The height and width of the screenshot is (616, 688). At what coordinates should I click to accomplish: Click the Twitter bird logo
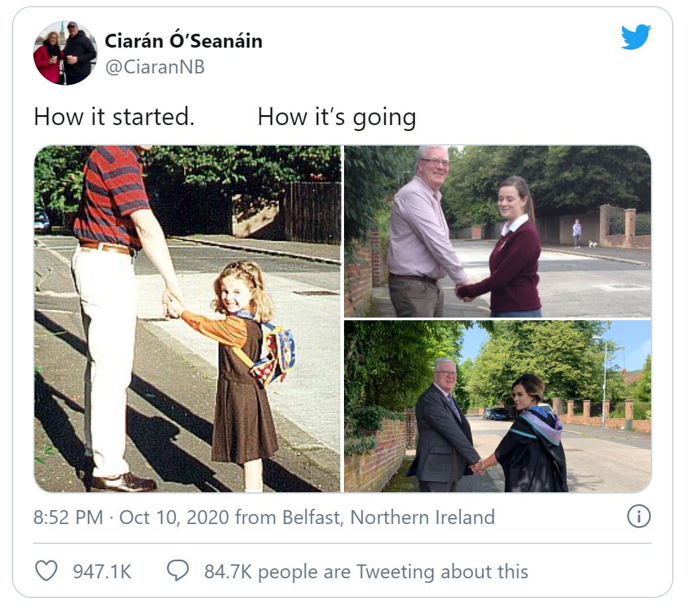coord(636,36)
